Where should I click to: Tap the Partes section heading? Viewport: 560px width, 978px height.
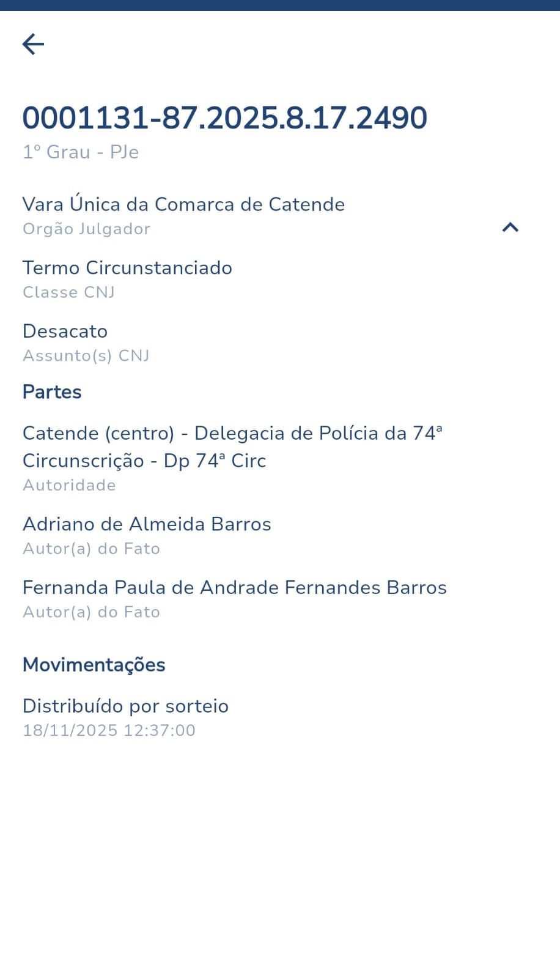52,392
